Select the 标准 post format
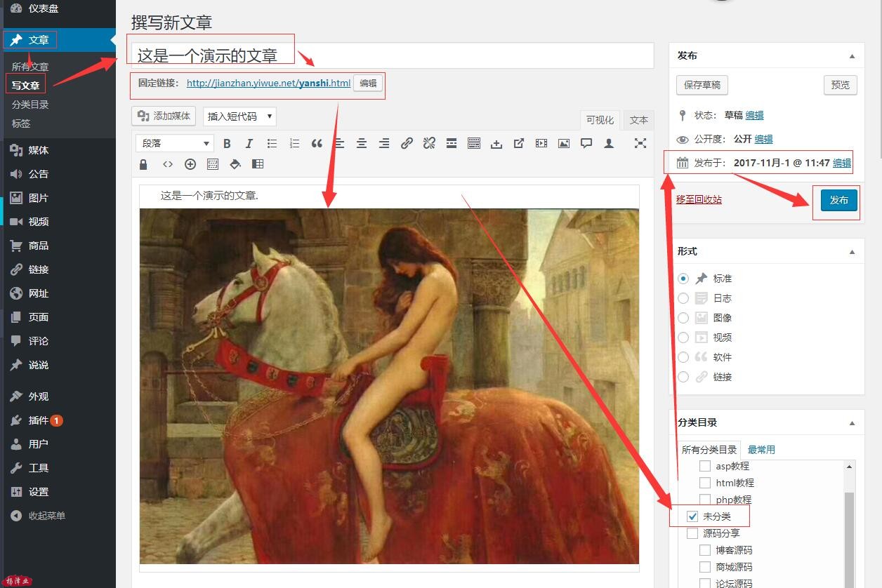The image size is (882, 588). coord(683,279)
